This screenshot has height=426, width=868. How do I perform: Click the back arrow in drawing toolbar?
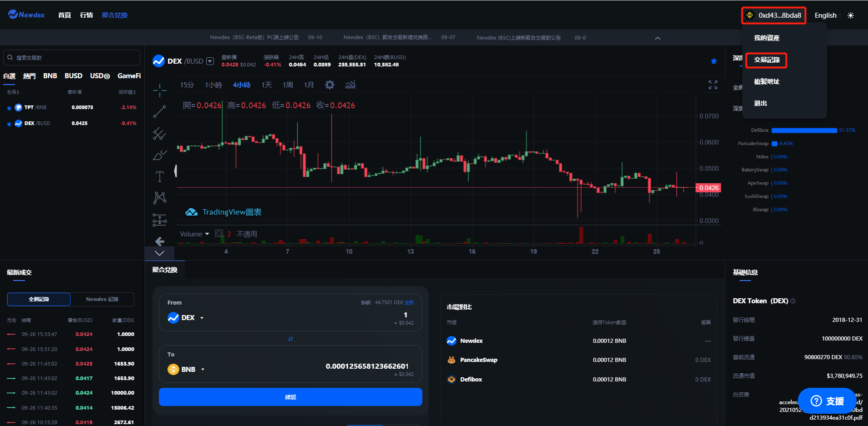pos(159,241)
